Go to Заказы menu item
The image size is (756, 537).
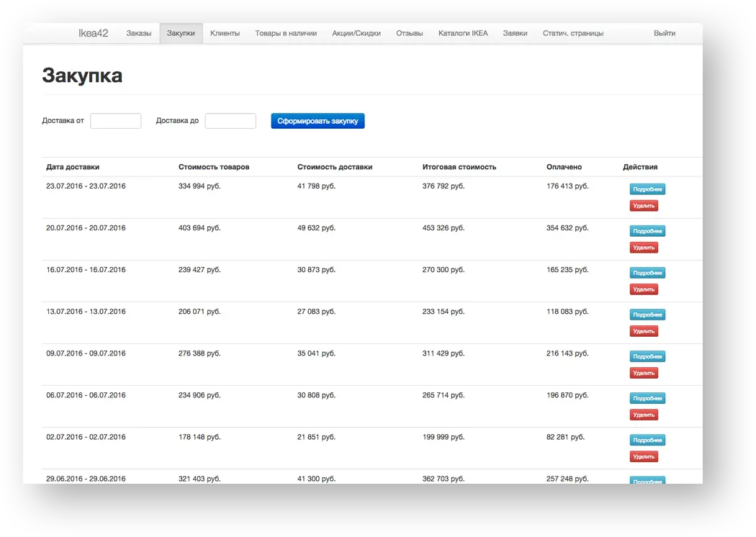pos(139,33)
